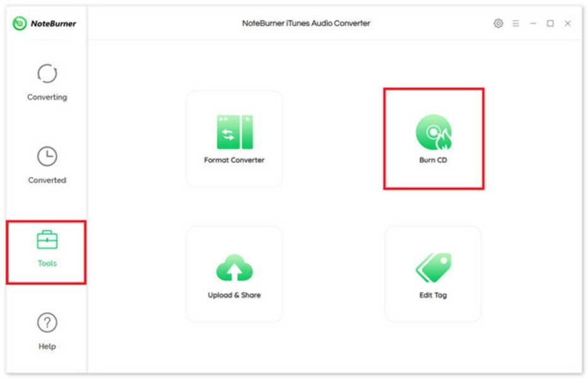Open the Help section in sidebar

(x=47, y=331)
